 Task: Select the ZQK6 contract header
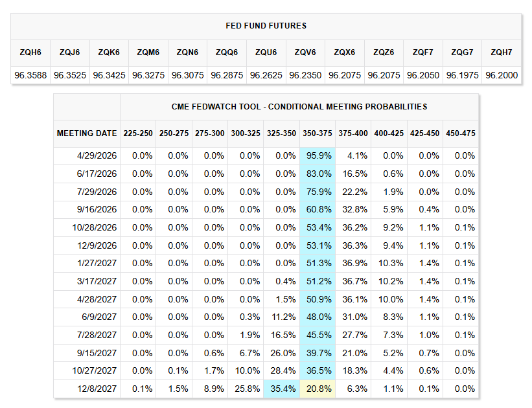point(109,52)
